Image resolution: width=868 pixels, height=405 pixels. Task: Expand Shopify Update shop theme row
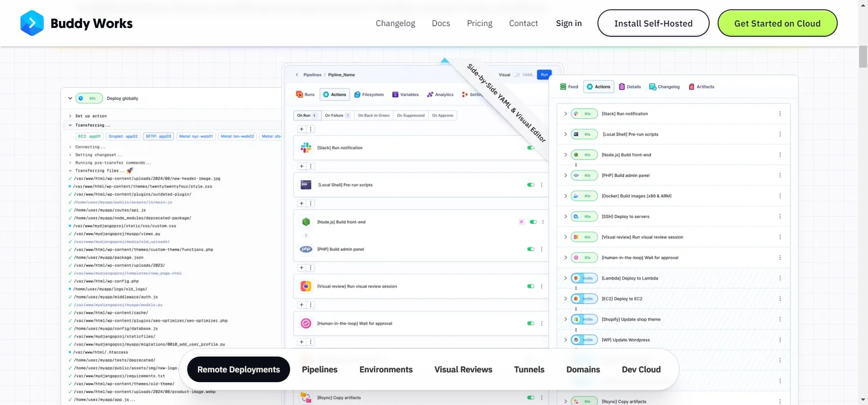(565, 319)
